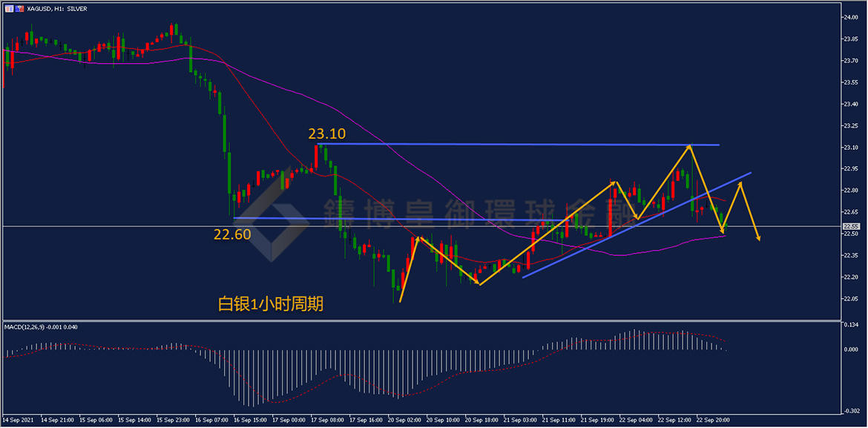Select the 22.60 orange price label

click(x=232, y=234)
